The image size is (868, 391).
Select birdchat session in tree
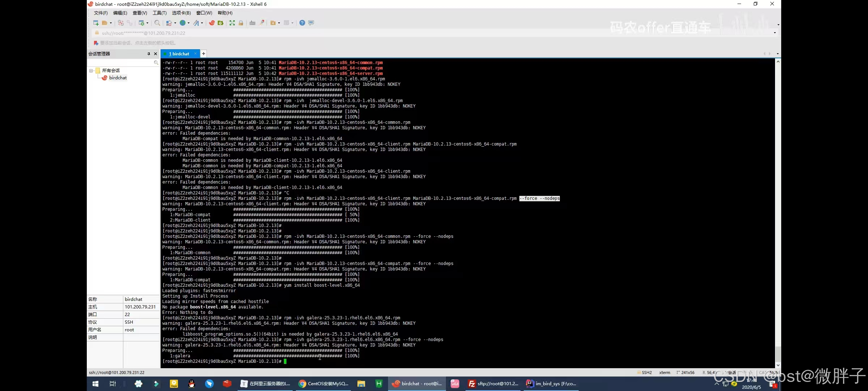coord(118,78)
